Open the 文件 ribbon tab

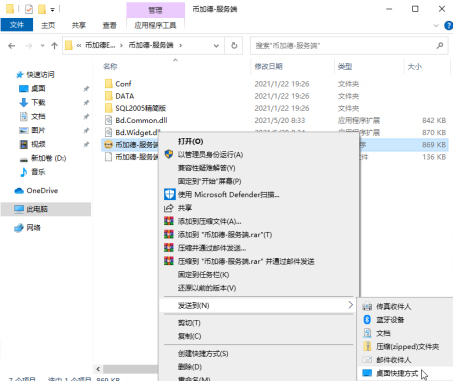17,25
